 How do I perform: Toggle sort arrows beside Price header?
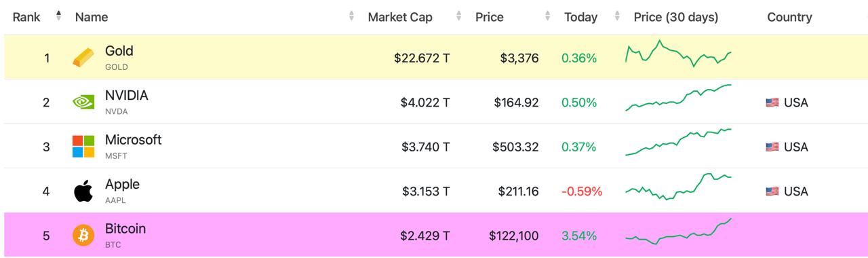549,17
